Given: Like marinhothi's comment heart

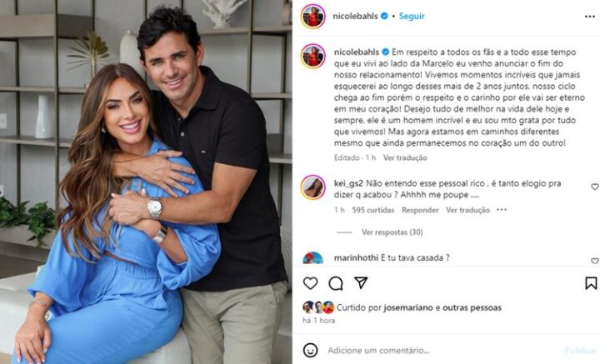Looking at the screenshot, I should pyautogui.click(x=595, y=261).
